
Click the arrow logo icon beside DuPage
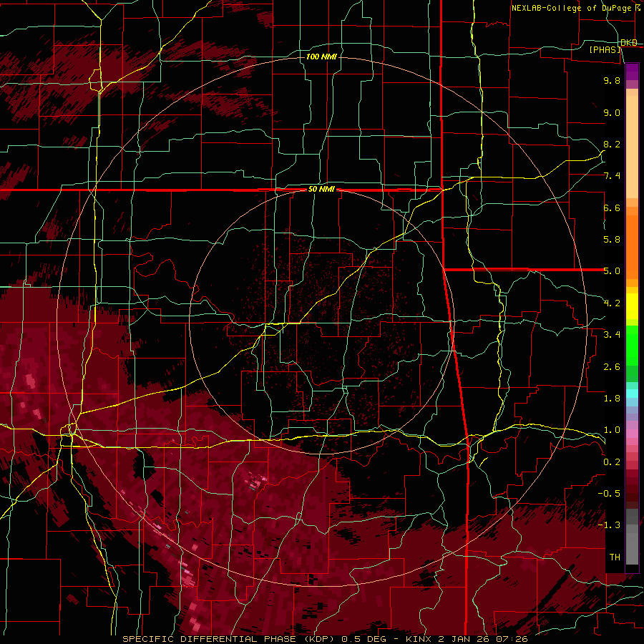[638, 7]
